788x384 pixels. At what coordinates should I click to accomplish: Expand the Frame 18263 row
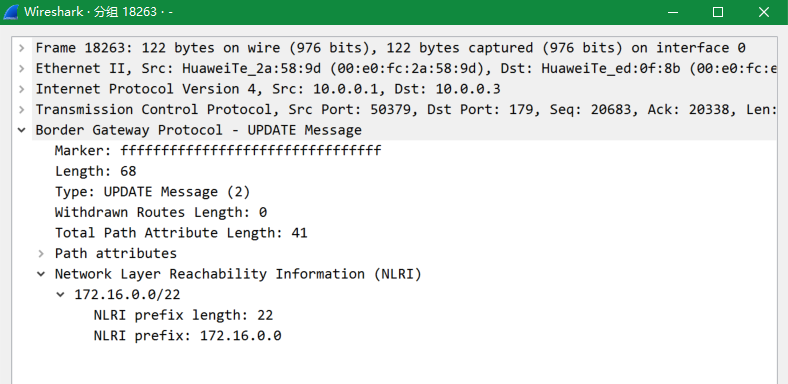pos(21,48)
